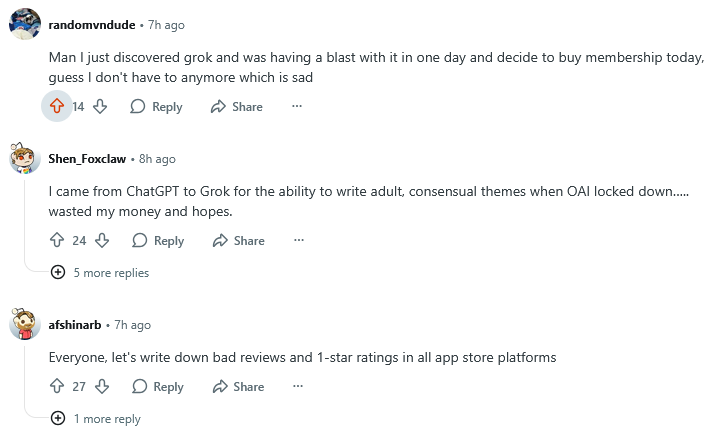Downvote randomvndude's comment
The height and width of the screenshot is (437, 712).
pyautogui.click(x=100, y=106)
